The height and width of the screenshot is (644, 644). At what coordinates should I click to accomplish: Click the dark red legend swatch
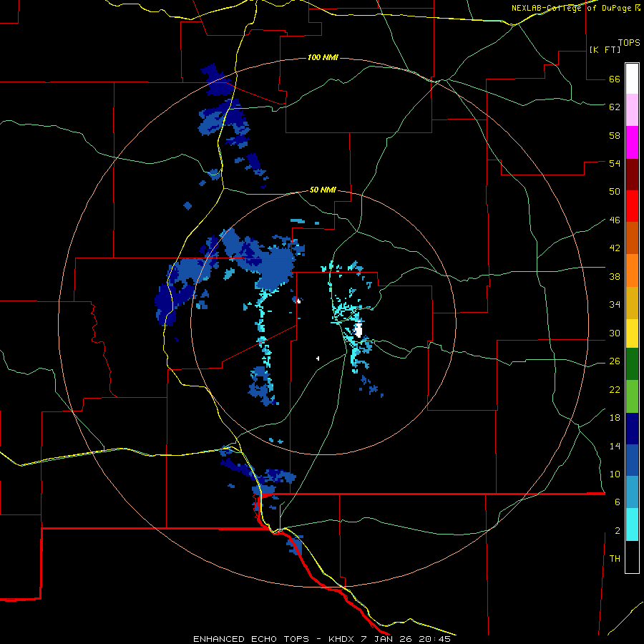(x=632, y=175)
